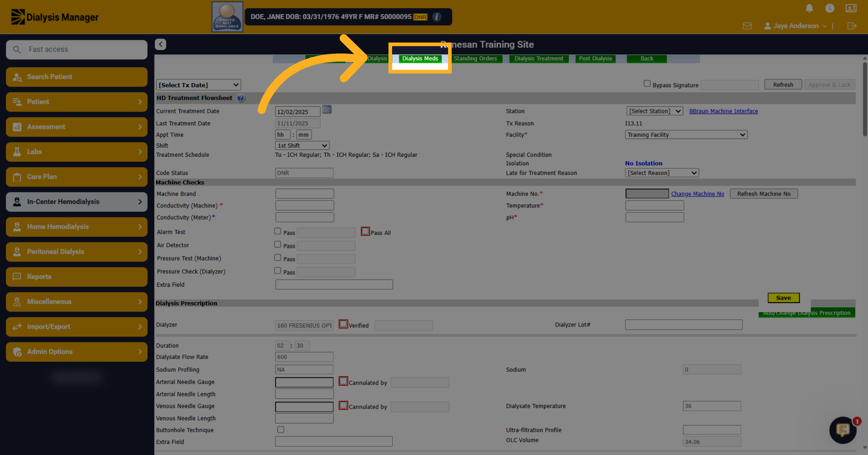Viewport: 868px width, 455px height.
Task: Collapse the sidebar with the back chevron
Action: click(x=161, y=44)
